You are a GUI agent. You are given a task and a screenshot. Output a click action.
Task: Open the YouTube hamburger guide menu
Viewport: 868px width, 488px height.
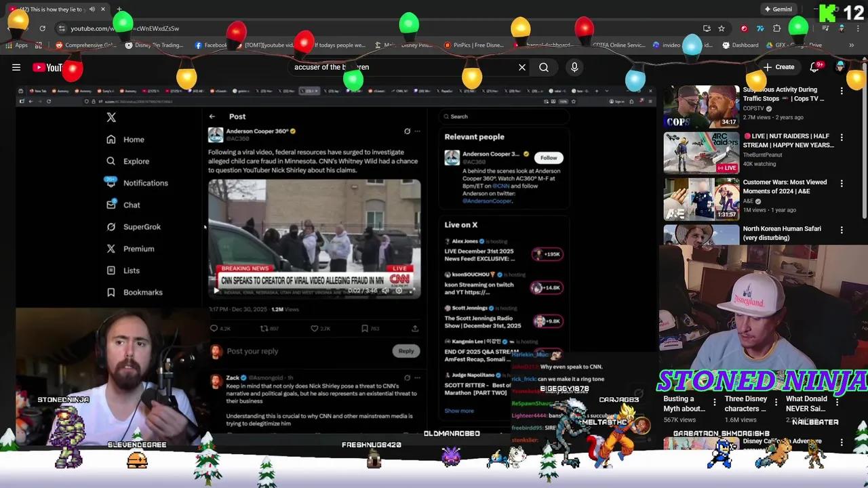coord(16,67)
